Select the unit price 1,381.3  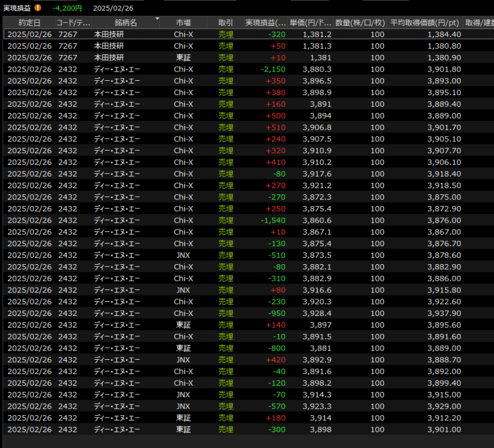[317, 46]
